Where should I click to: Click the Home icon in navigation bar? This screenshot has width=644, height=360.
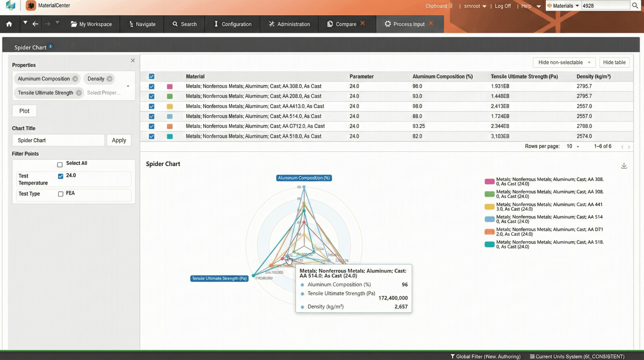point(9,24)
